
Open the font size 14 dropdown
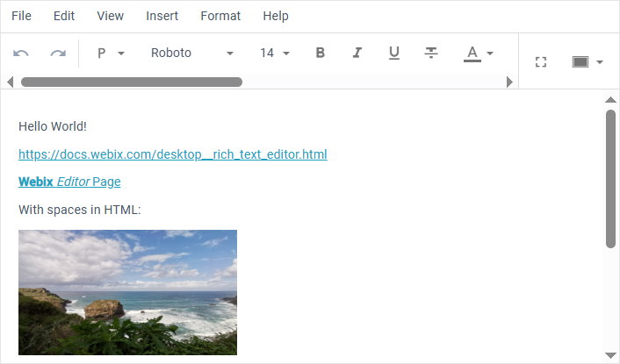[275, 53]
